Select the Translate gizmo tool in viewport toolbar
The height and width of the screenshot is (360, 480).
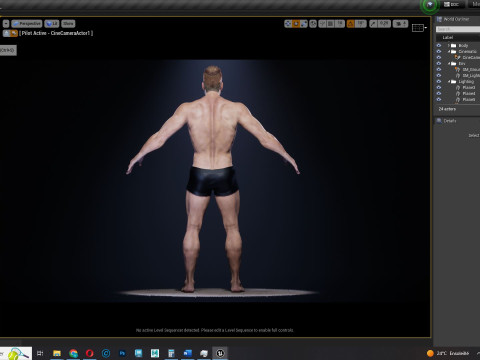(x=288, y=24)
